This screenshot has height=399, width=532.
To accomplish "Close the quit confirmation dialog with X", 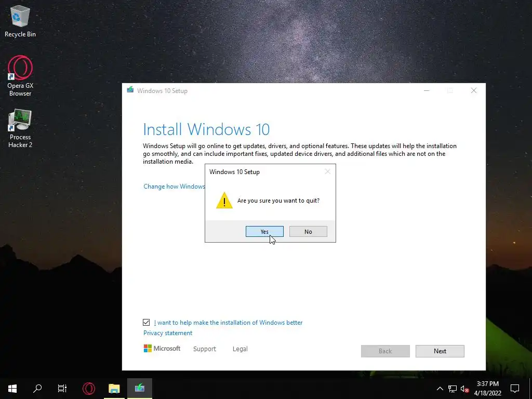I will [x=327, y=171].
